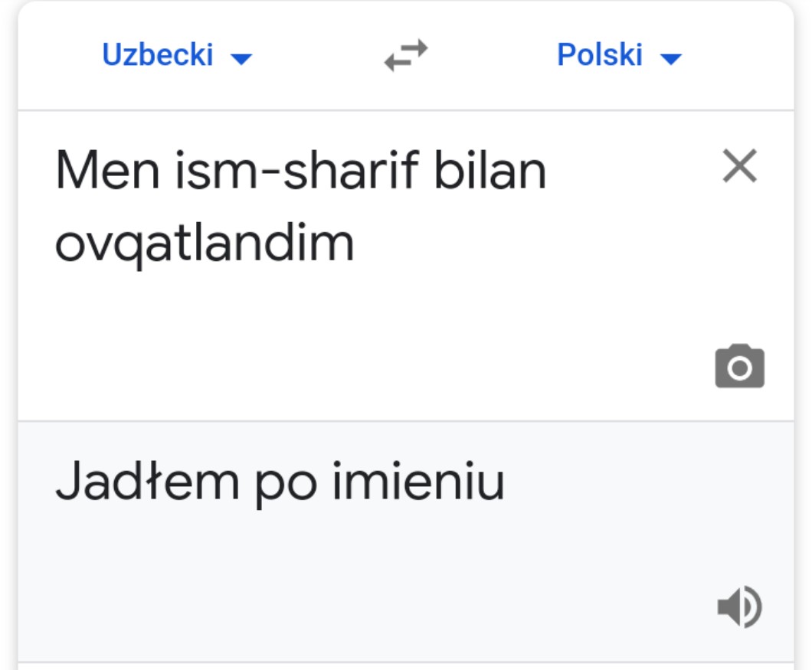Click the hyphen in "ism-sharif"

point(269,176)
